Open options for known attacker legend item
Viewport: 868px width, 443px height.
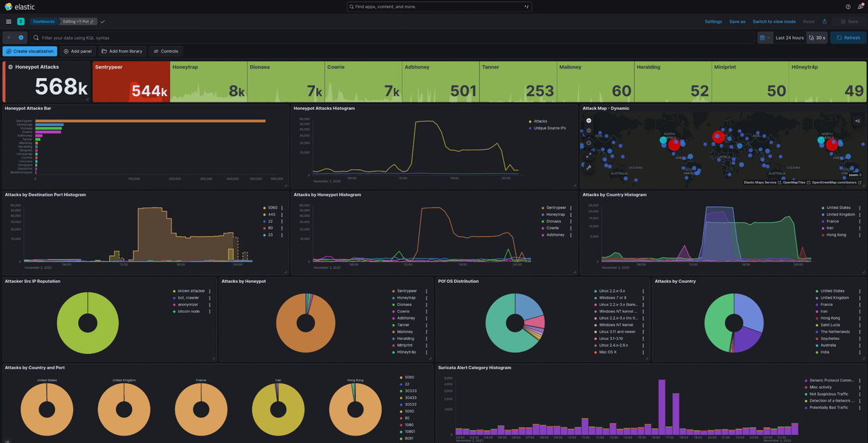(210, 291)
